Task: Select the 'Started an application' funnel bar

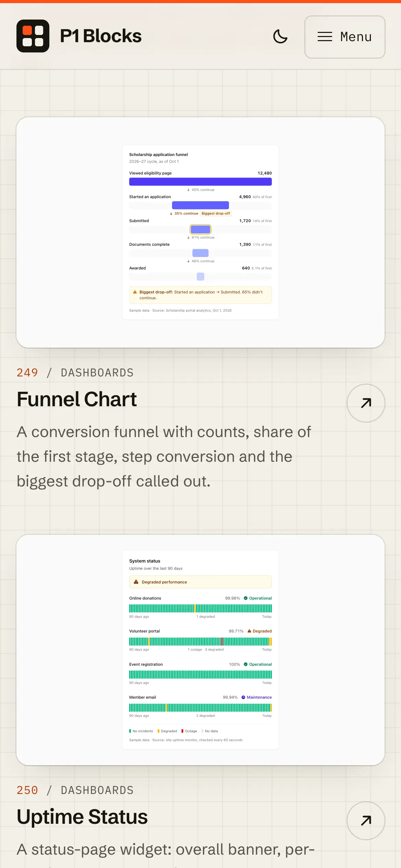Action: tap(200, 205)
